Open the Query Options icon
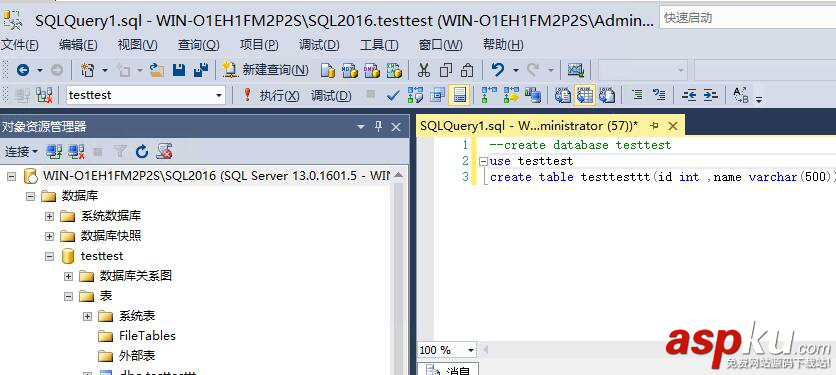This screenshot has width=836, height=375. (438, 95)
